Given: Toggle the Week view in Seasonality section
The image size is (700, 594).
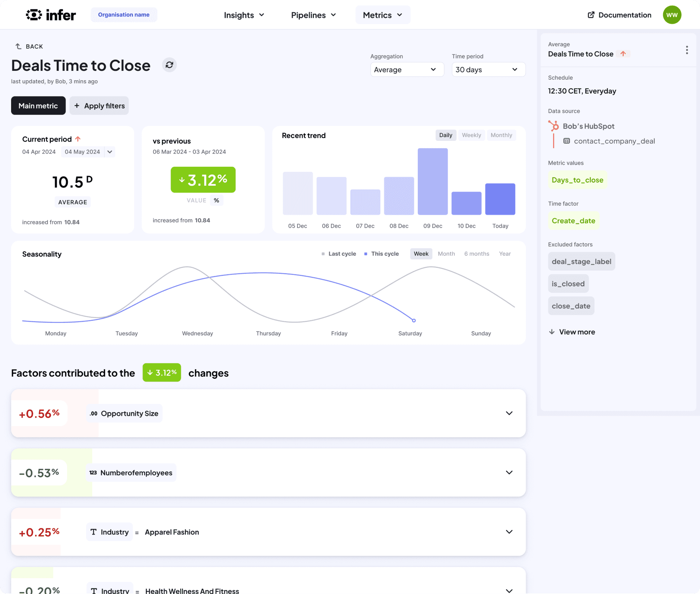Looking at the screenshot, I should tap(420, 253).
